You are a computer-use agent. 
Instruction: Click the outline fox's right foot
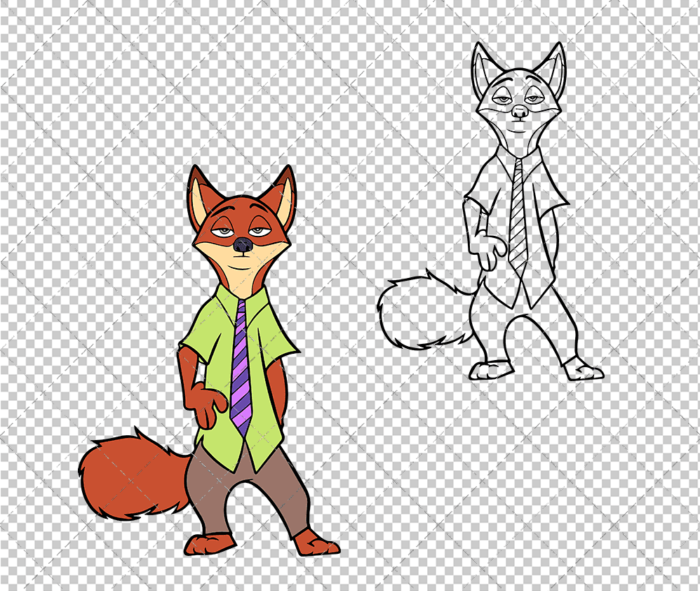click(583, 368)
